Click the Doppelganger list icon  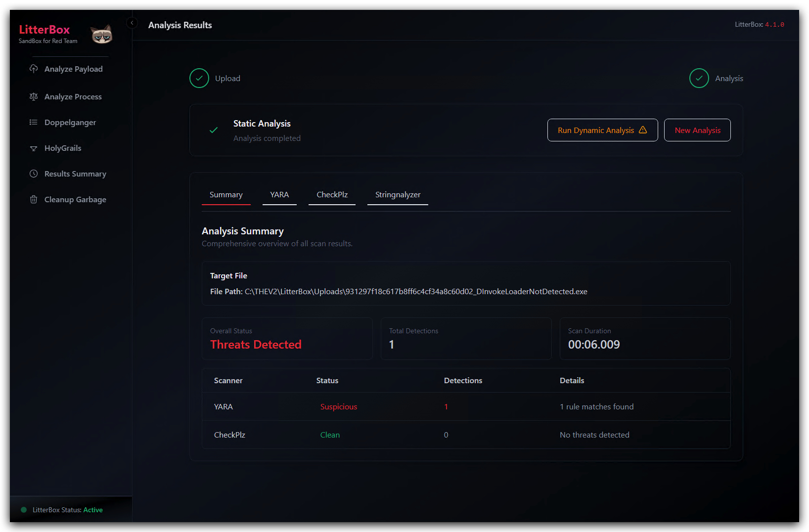[x=34, y=122]
